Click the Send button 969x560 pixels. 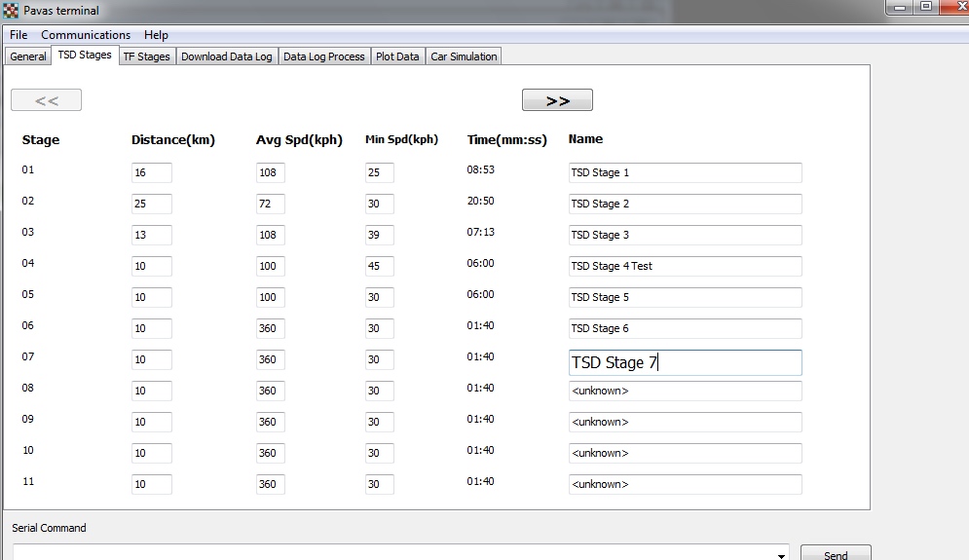836,553
